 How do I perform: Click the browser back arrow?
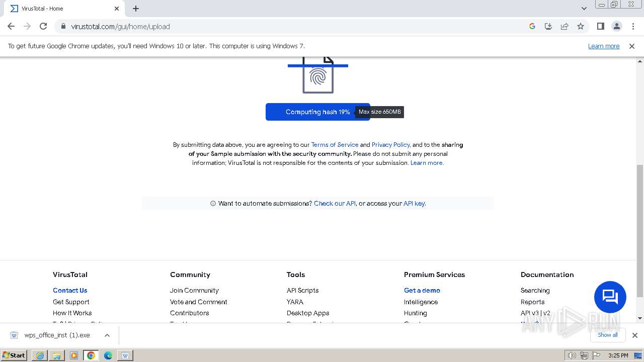point(11,26)
